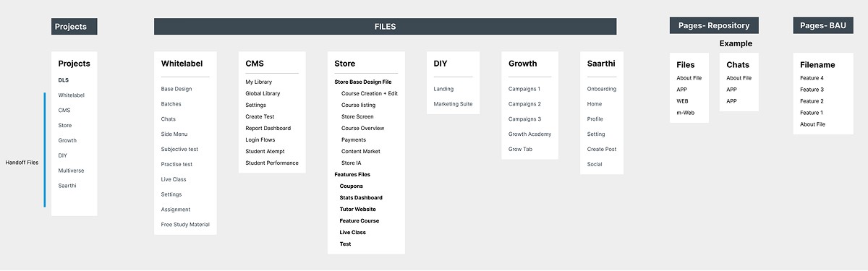Select Course Creation + Edit item
868x271 pixels.
point(370,93)
